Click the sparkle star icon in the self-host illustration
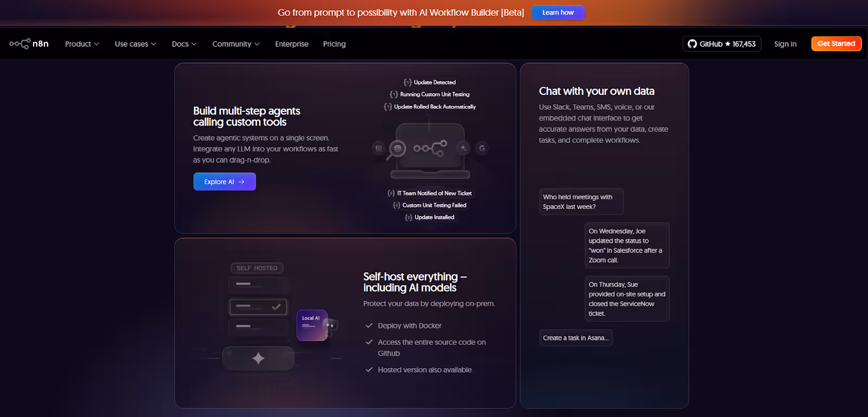The image size is (868, 417). (x=258, y=358)
